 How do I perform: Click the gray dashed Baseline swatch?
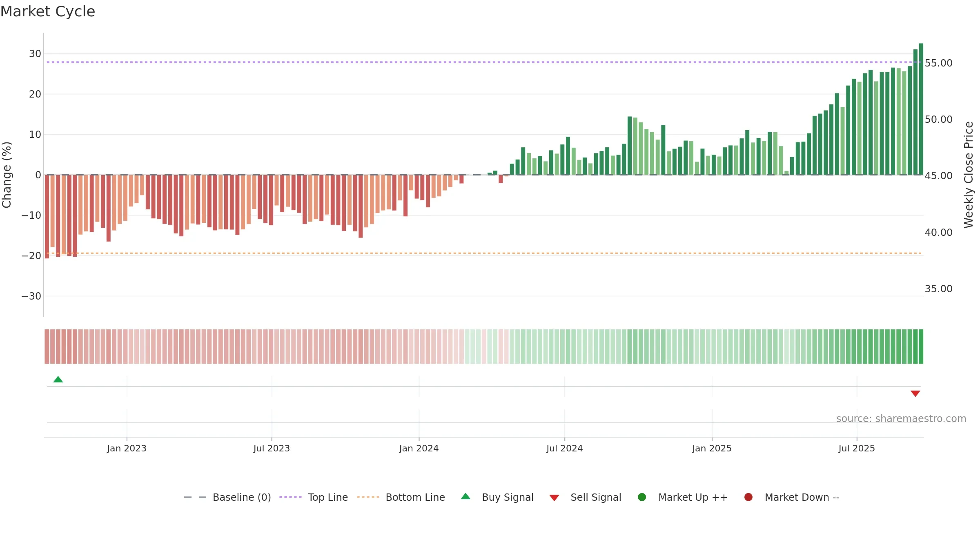(x=195, y=497)
